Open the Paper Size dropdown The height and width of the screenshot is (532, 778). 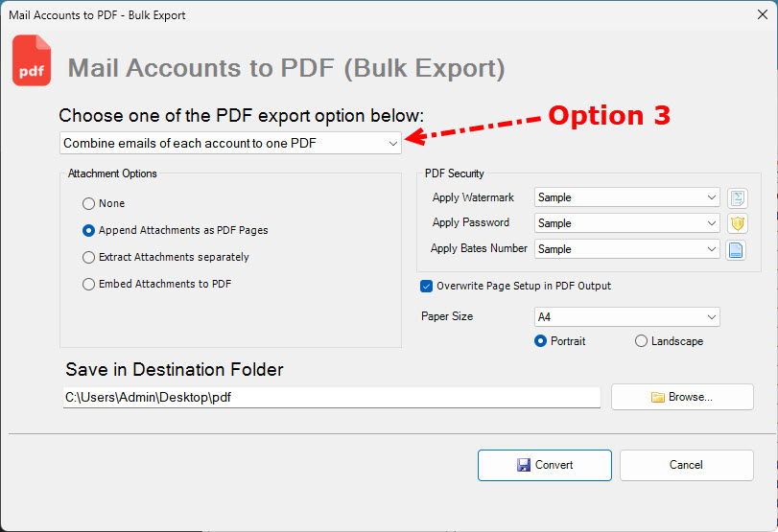[x=626, y=316]
